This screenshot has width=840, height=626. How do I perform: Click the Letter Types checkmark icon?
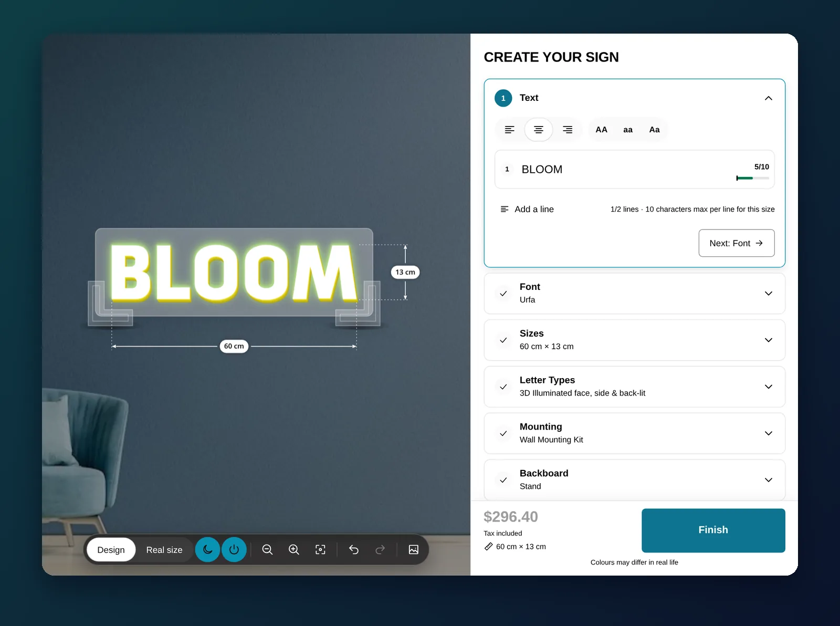point(503,387)
